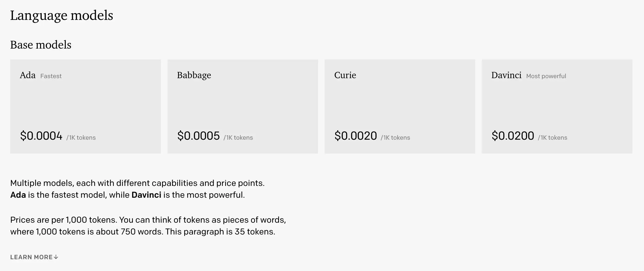Click the Ada title in its card

[x=28, y=75]
